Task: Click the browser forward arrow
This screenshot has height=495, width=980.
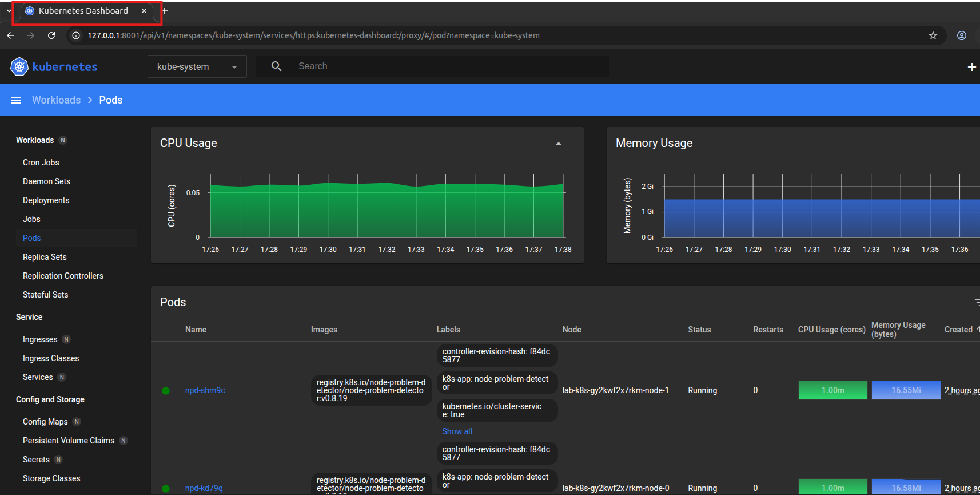Action: [x=31, y=35]
